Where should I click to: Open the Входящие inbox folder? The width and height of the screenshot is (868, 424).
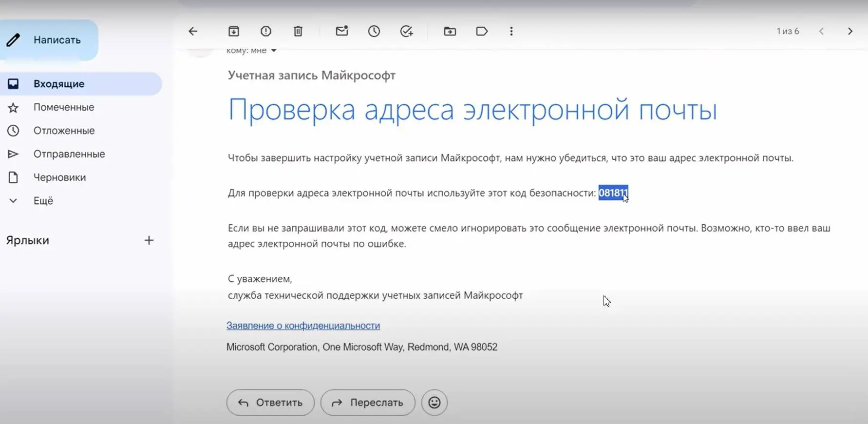click(x=80, y=84)
